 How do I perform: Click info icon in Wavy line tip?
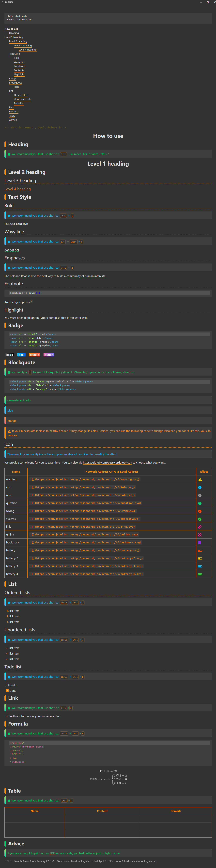coord(9,242)
